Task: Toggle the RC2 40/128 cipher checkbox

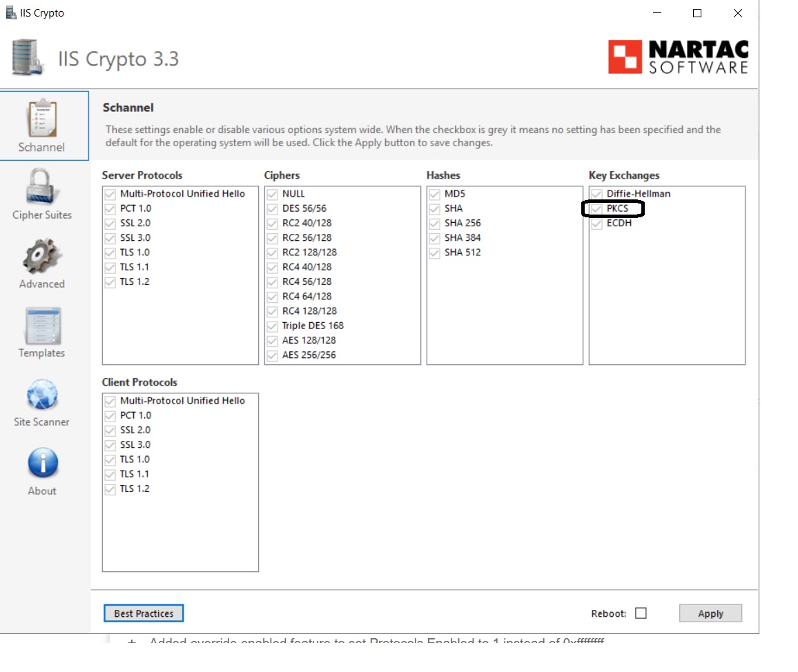Action: pyautogui.click(x=272, y=224)
